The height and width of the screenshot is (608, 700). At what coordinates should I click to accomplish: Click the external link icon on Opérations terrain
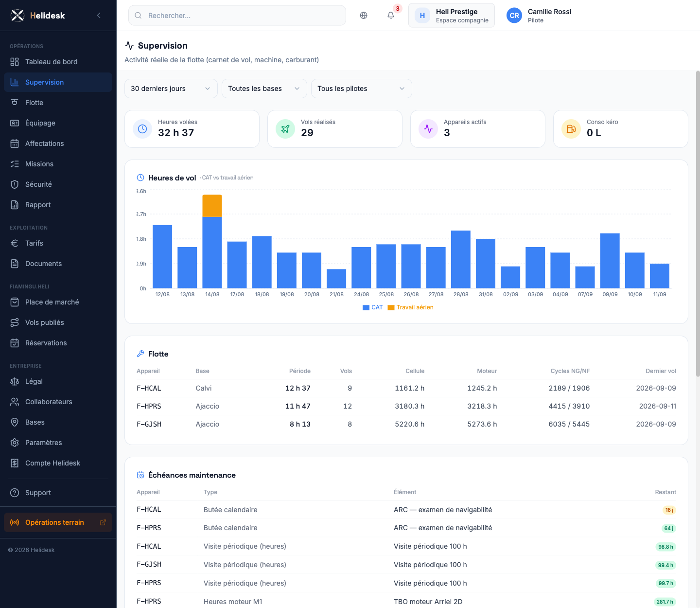click(x=103, y=522)
